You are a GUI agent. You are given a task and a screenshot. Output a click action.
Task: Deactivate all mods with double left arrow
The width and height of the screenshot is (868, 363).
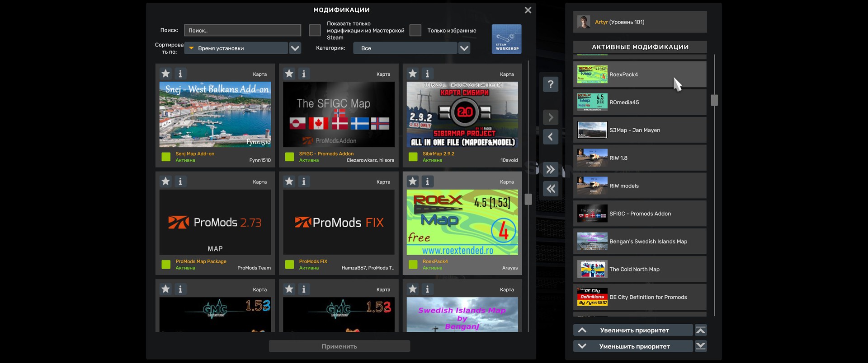(551, 189)
